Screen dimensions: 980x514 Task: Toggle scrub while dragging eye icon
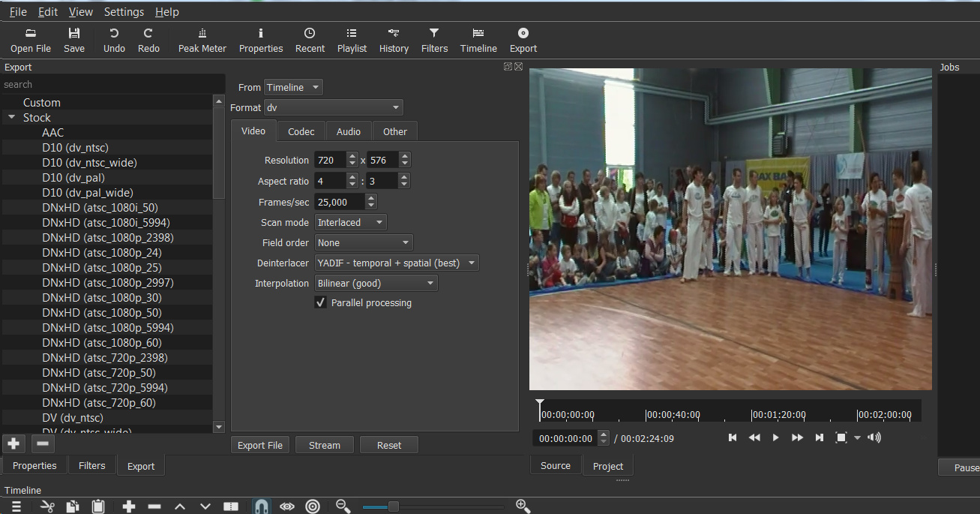pos(287,506)
